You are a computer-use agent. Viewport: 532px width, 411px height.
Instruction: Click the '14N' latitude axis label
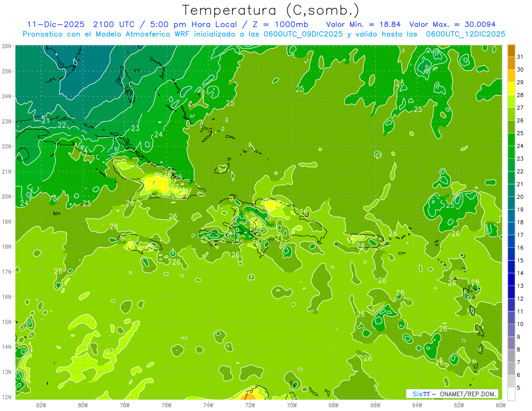click(x=6, y=347)
